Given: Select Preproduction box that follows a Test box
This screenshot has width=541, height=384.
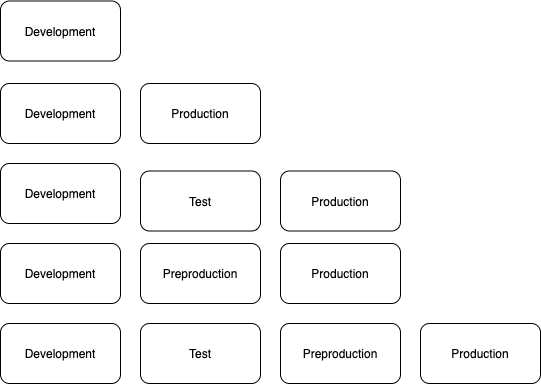Looking at the screenshot, I should click(341, 354).
